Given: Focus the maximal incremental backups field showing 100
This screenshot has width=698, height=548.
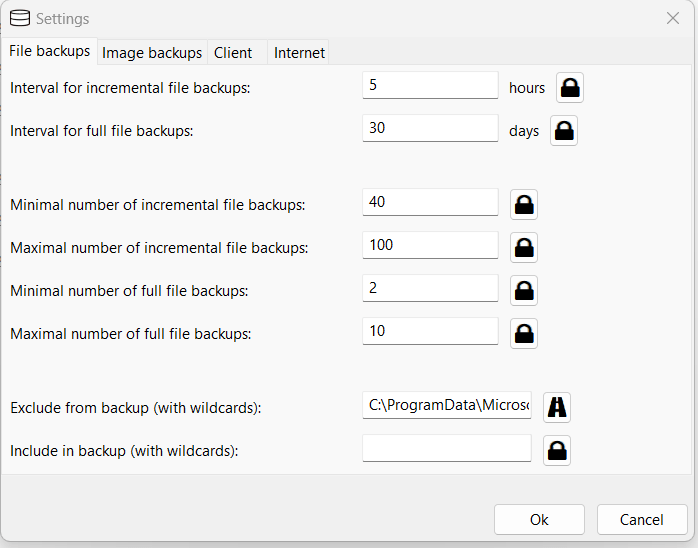Looking at the screenshot, I should click(430, 245).
